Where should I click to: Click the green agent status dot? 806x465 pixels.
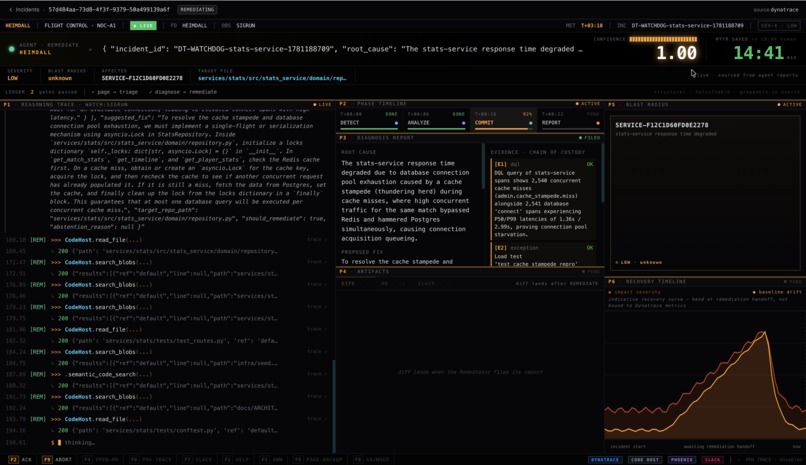click(11, 49)
